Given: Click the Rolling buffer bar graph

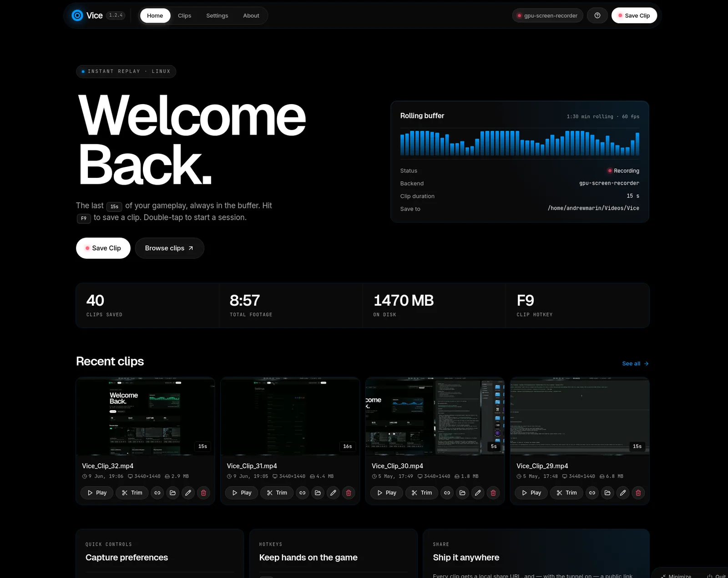Looking at the screenshot, I should coord(520,143).
